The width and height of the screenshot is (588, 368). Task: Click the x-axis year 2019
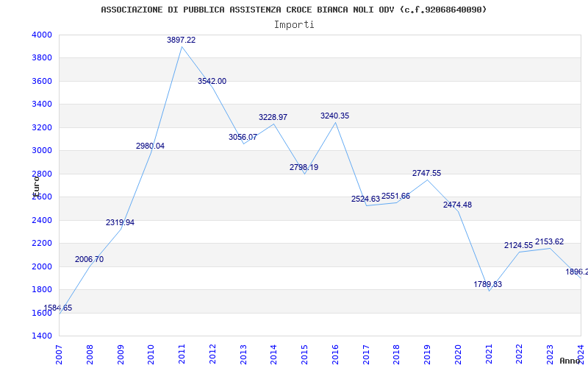(428, 355)
